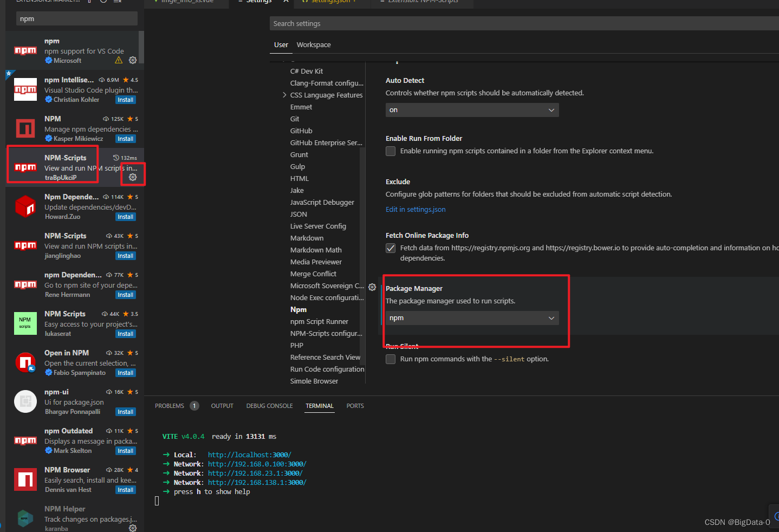Select Emmet in settings tree
The width and height of the screenshot is (779, 532).
pos(301,107)
